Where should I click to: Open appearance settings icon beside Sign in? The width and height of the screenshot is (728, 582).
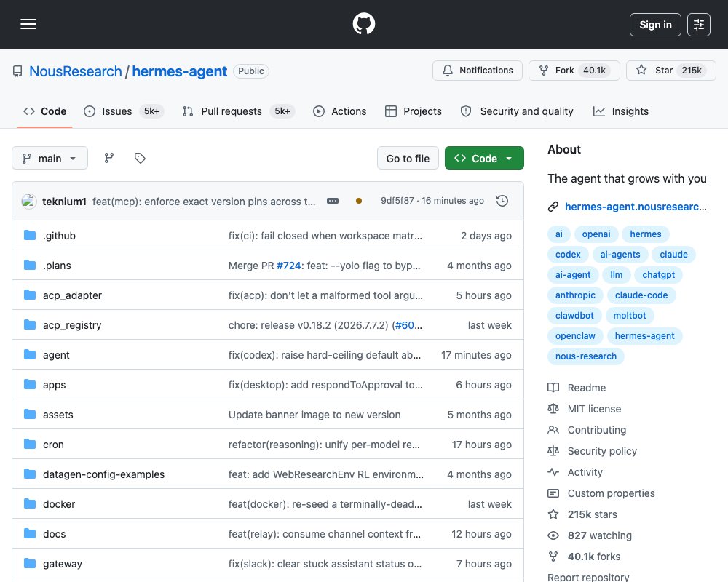pyautogui.click(x=698, y=25)
